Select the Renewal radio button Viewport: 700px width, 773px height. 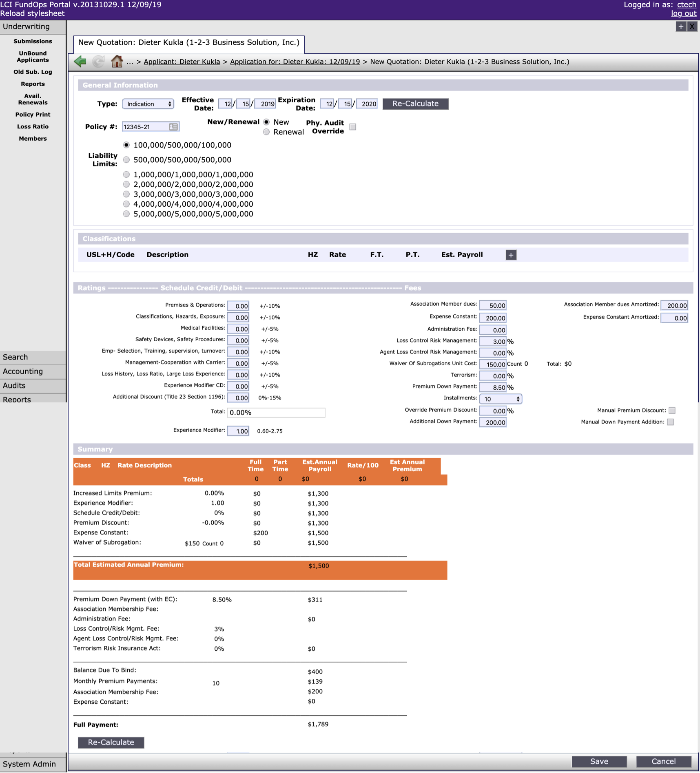pyautogui.click(x=266, y=132)
